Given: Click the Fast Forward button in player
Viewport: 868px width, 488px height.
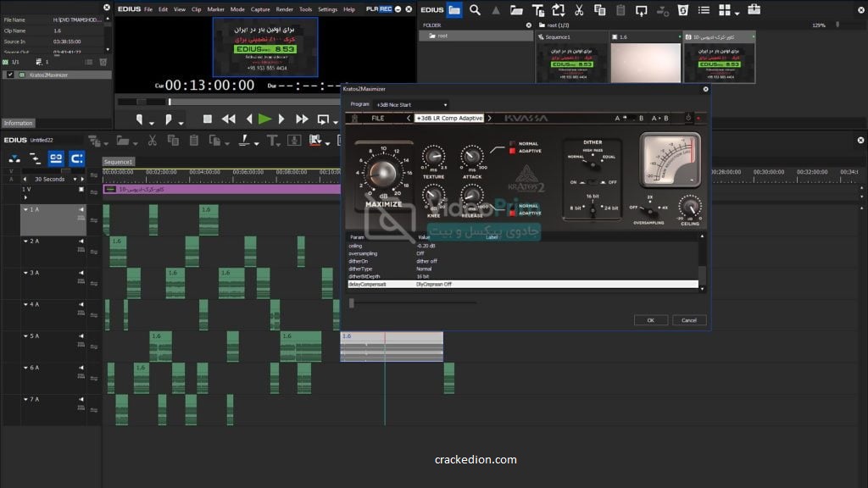Looking at the screenshot, I should [302, 119].
